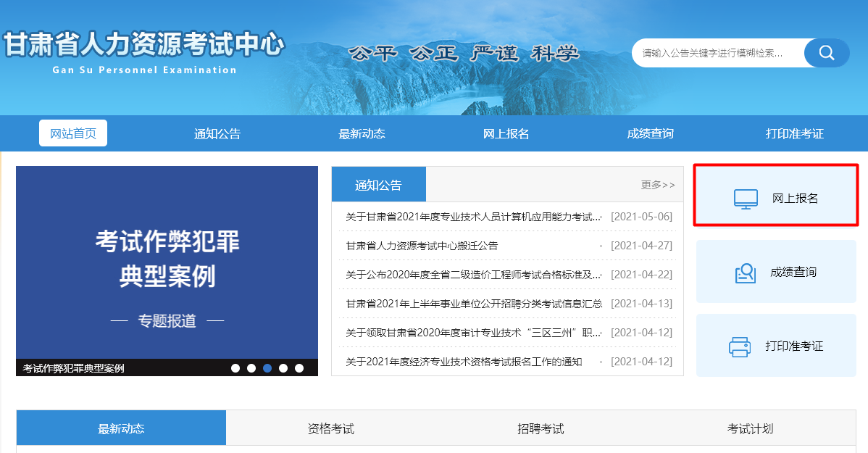868x453 pixels.
Task: Go to 最新动态 in navigation bar
Action: (x=362, y=134)
